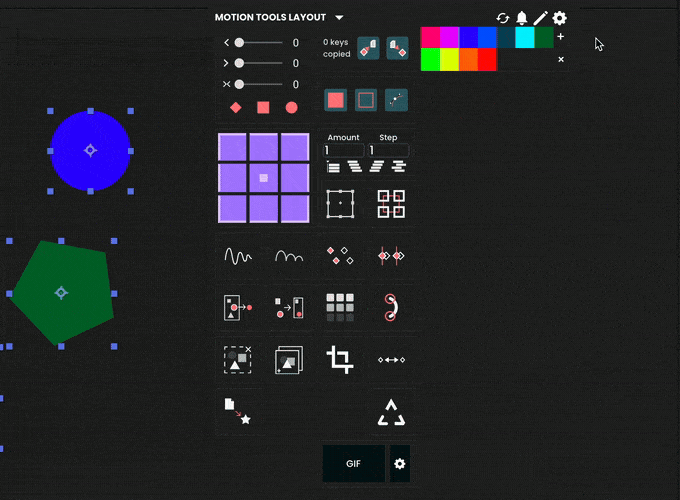Image resolution: width=680 pixels, height=500 pixels.
Task: Select the orange color swatch
Action: tap(468, 59)
